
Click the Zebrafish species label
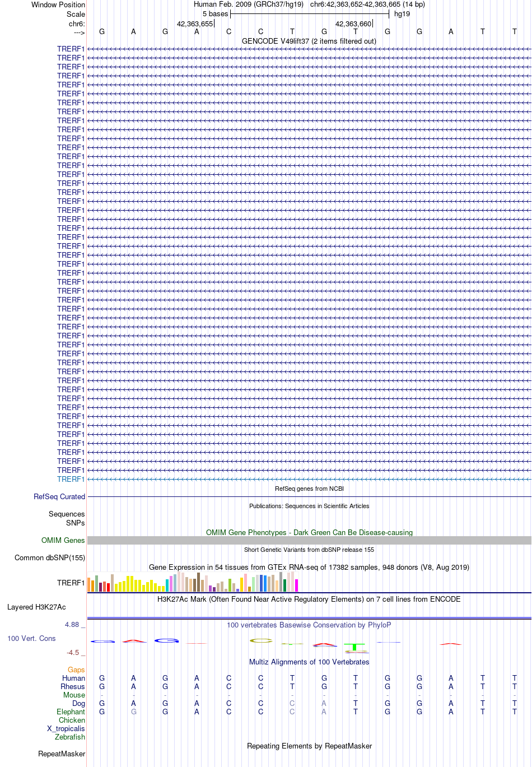coord(70,737)
